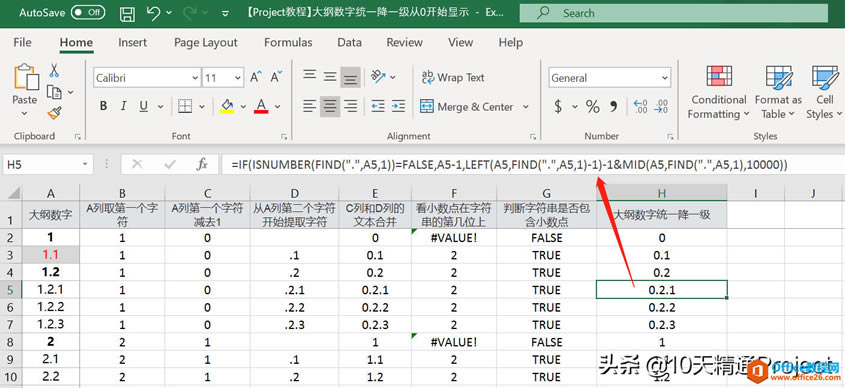
Task: Switch to the Review tab
Action: pos(405,43)
